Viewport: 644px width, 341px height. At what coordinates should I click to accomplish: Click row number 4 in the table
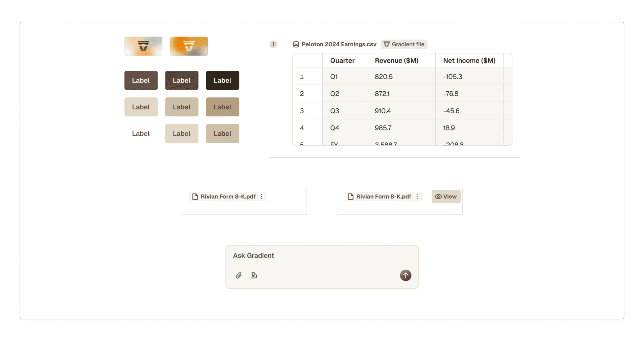tap(307, 128)
